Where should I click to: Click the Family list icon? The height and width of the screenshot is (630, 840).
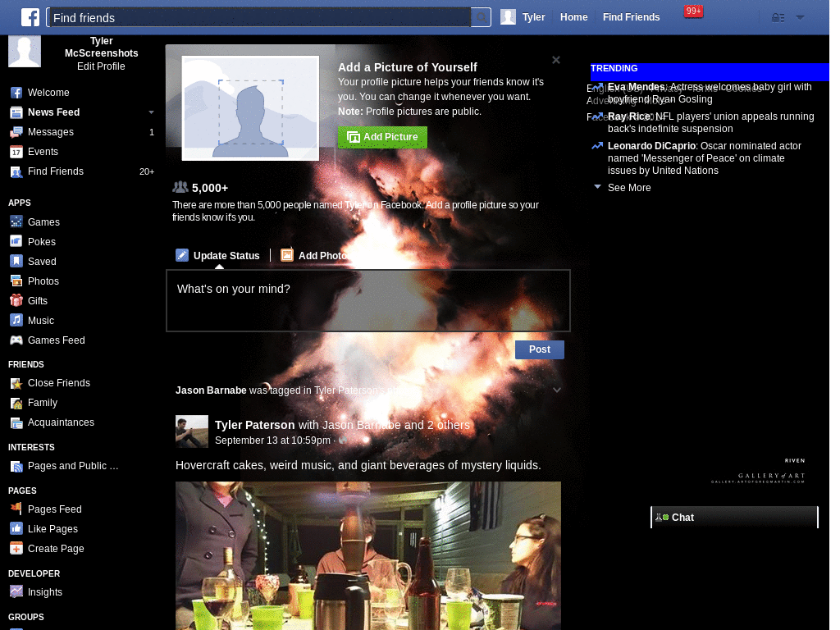click(16, 403)
